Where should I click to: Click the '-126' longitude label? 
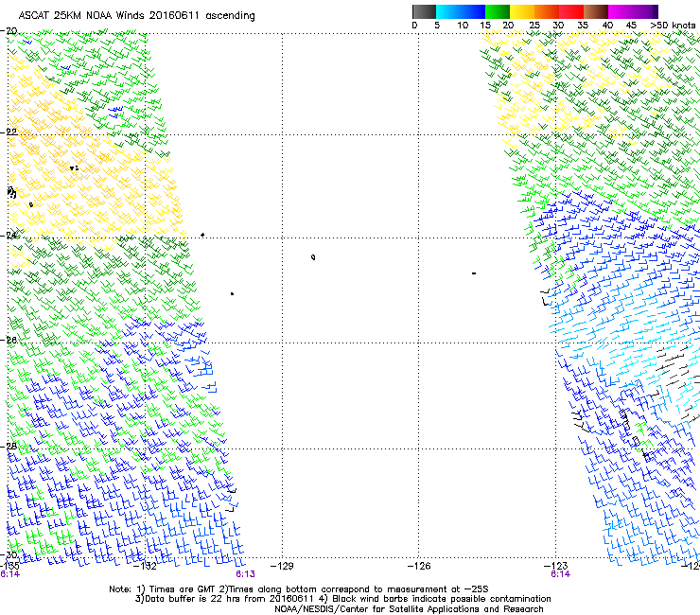click(419, 567)
